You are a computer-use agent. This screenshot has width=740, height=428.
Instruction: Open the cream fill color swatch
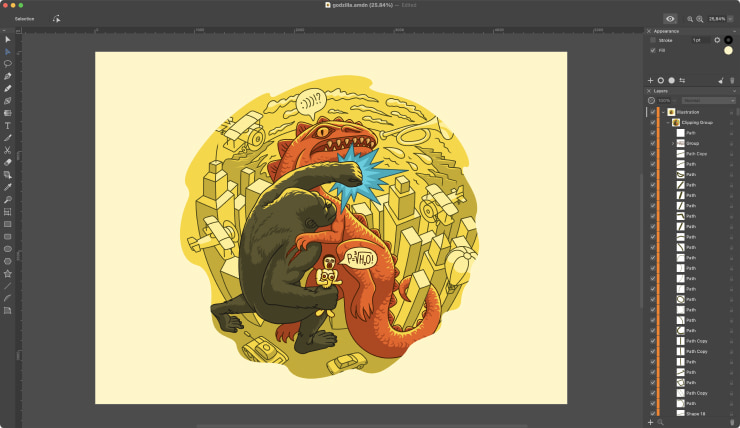pyautogui.click(x=729, y=50)
